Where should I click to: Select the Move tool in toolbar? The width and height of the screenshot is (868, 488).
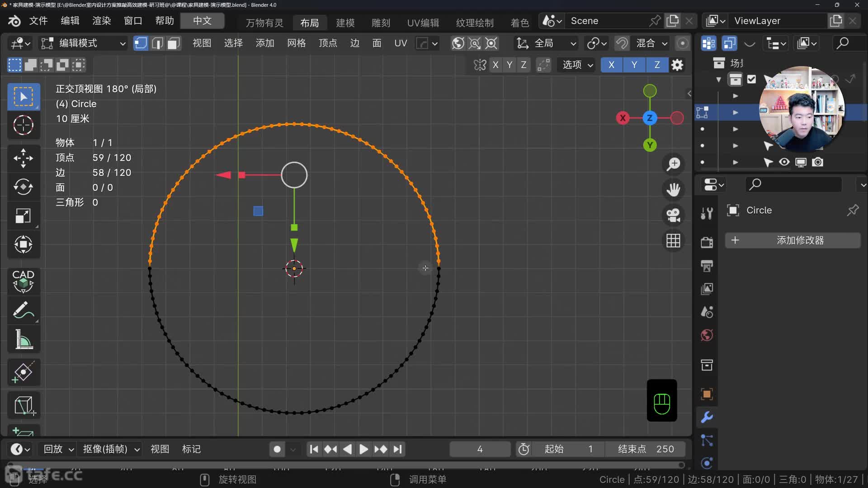(x=23, y=158)
